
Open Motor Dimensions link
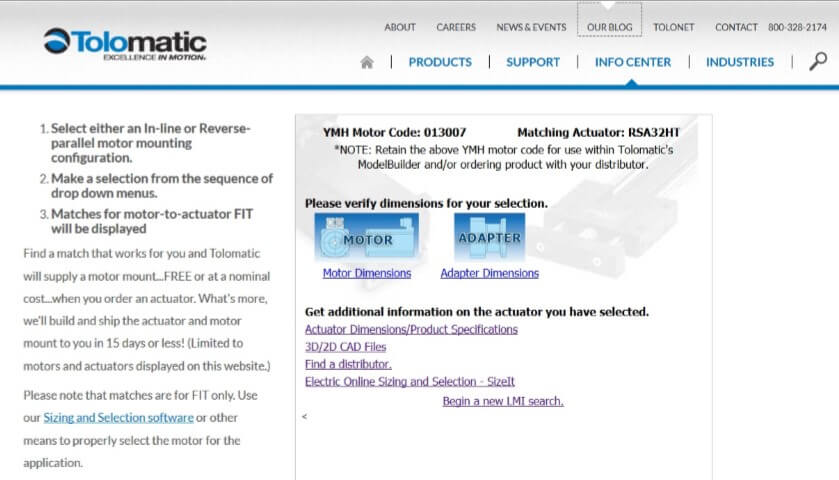367,273
